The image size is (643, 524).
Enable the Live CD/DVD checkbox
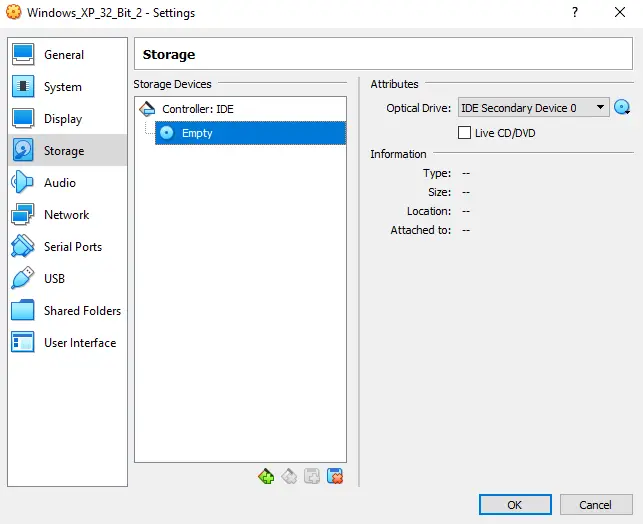coord(464,133)
